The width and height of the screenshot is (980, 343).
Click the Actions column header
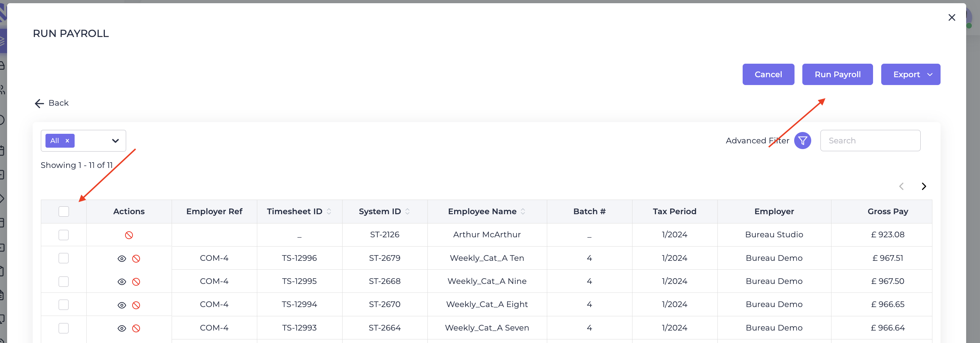point(129,211)
